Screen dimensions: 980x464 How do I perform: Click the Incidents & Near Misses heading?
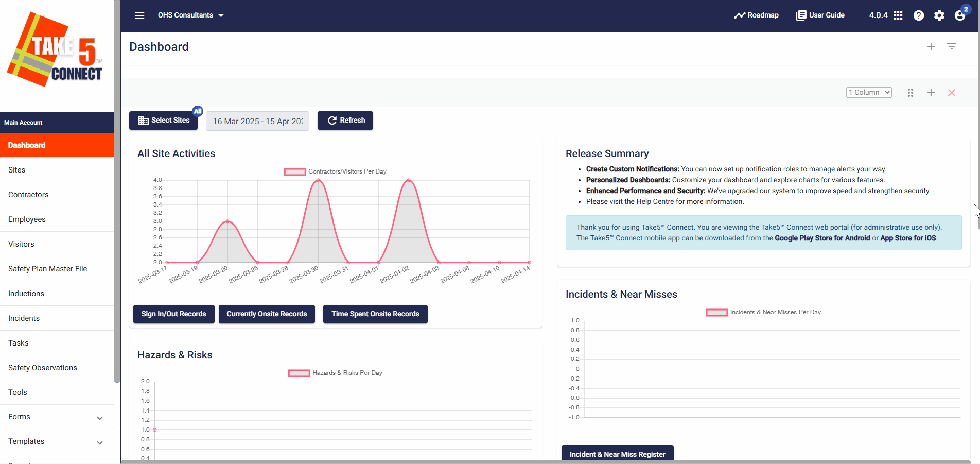621,294
